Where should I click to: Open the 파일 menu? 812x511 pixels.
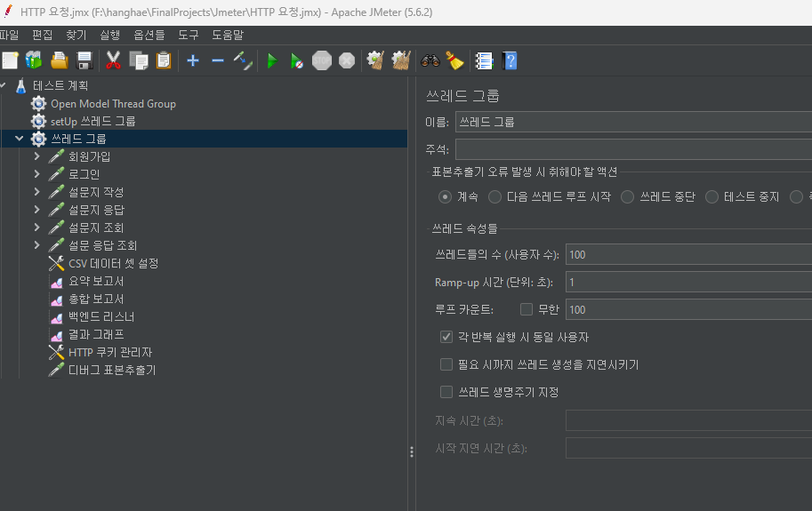pos(9,35)
